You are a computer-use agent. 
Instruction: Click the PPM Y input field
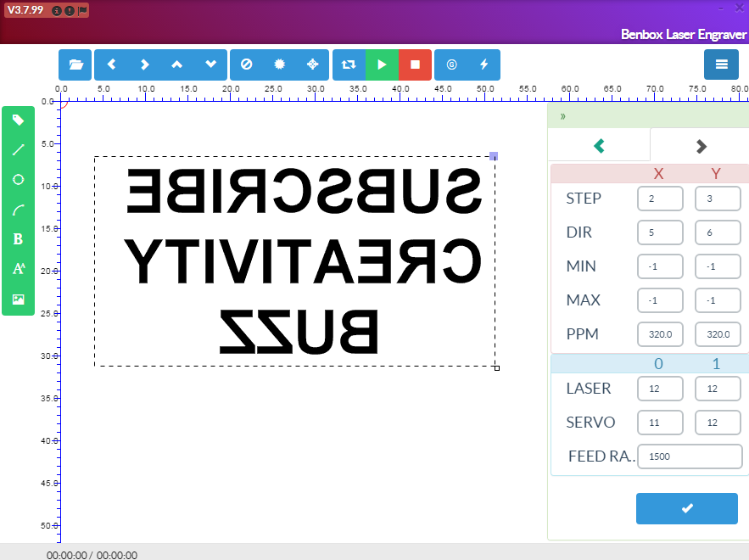(718, 334)
